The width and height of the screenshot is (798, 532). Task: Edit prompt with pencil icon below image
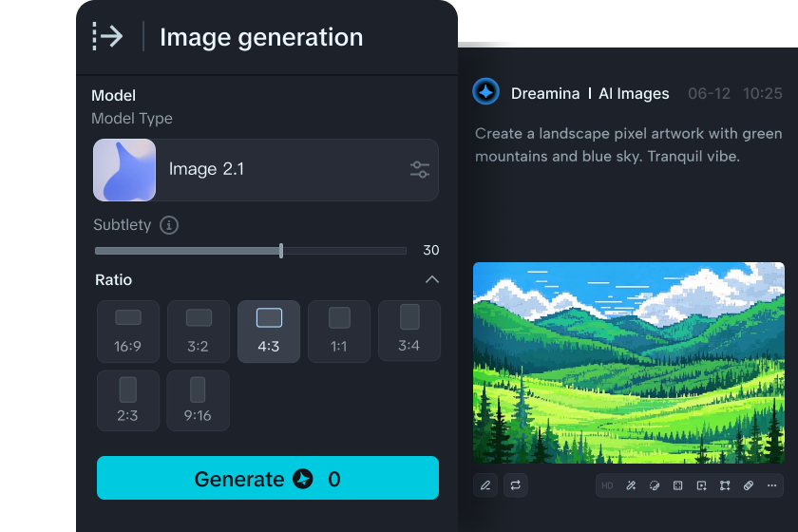click(485, 485)
